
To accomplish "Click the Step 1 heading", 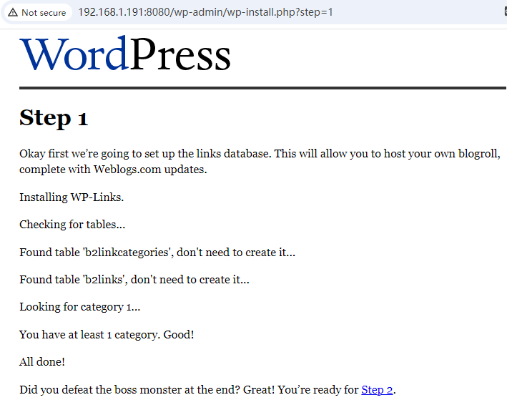I will 54,117.
